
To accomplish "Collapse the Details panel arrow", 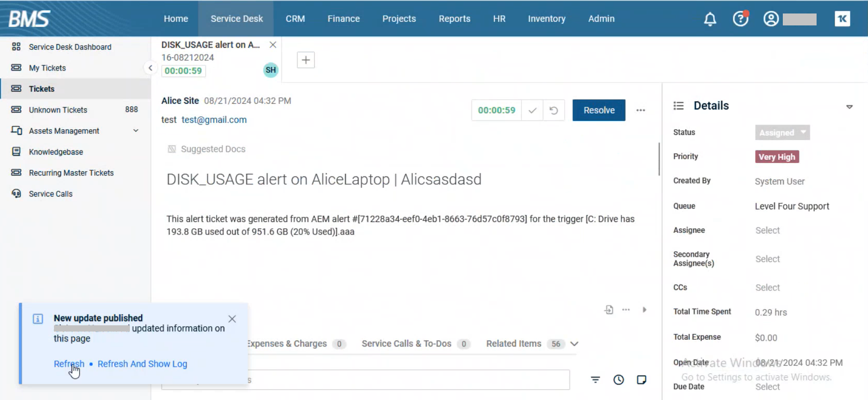I will coord(849,107).
